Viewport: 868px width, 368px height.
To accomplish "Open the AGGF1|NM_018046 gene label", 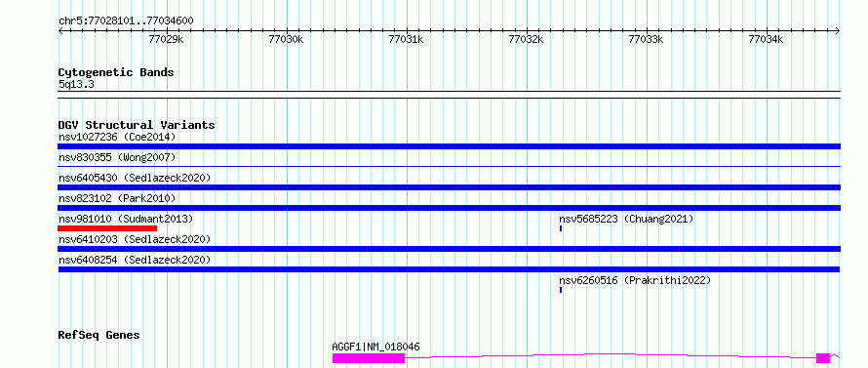I will click(375, 347).
